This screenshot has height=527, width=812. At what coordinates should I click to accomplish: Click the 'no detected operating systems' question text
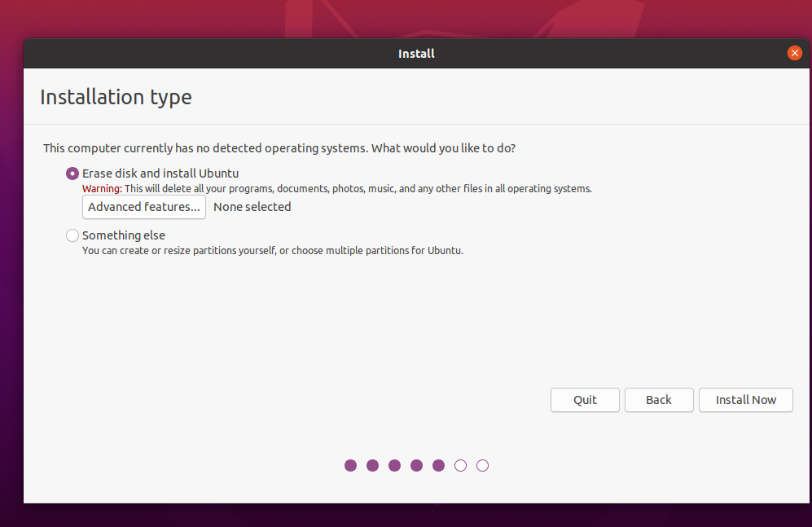(x=279, y=148)
